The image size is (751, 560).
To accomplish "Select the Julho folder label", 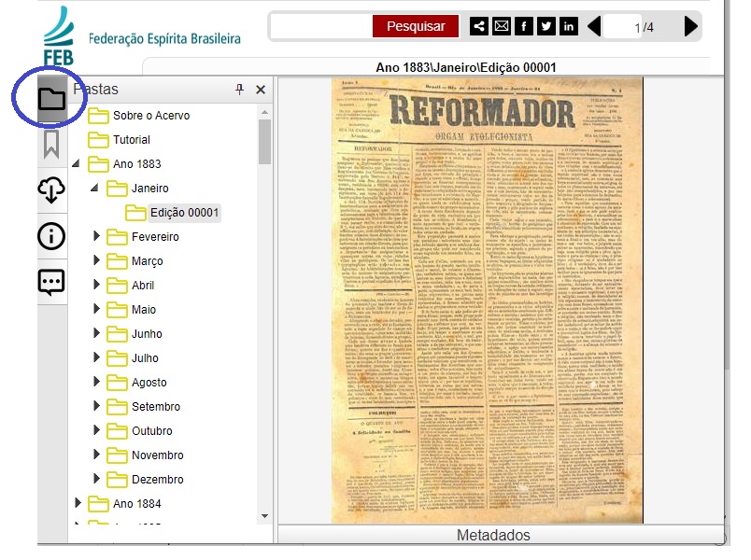I will (145, 358).
